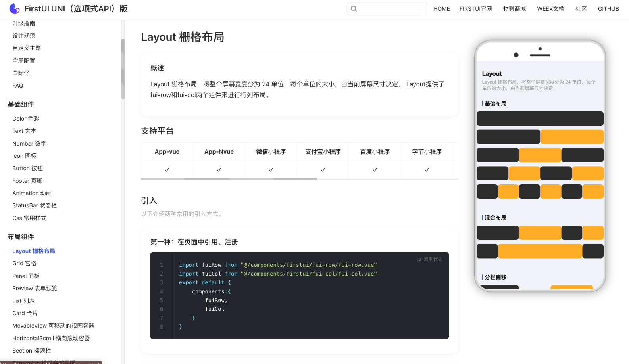Click the FirstUI logo icon
Viewport: 629px width, 364px height.
[x=14, y=8]
